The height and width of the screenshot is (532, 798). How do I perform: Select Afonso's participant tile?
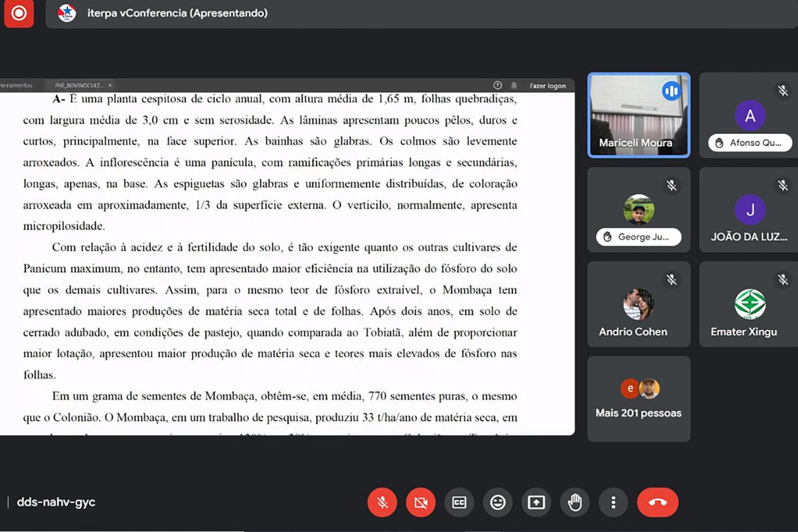click(x=749, y=115)
